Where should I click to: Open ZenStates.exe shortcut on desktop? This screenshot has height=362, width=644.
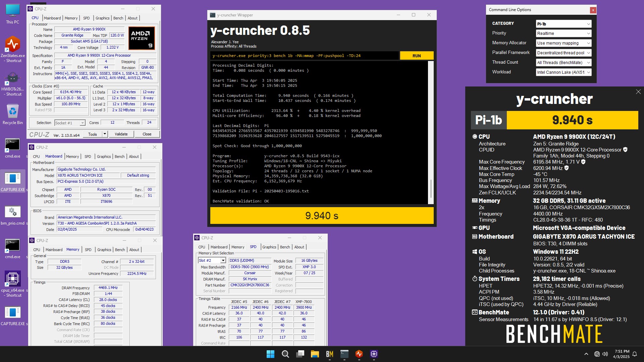(13, 49)
